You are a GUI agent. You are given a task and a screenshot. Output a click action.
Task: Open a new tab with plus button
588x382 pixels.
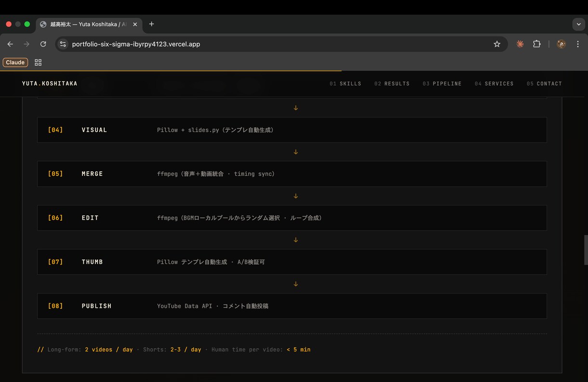pyautogui.click(x=151, y=24)
